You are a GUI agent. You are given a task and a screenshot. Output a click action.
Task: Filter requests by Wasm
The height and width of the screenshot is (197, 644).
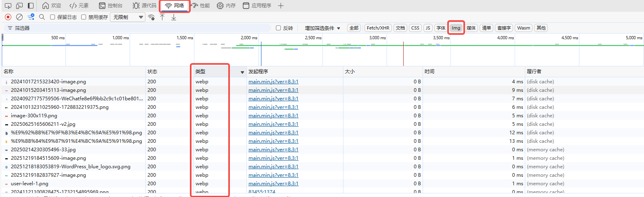tap(524, 28)
